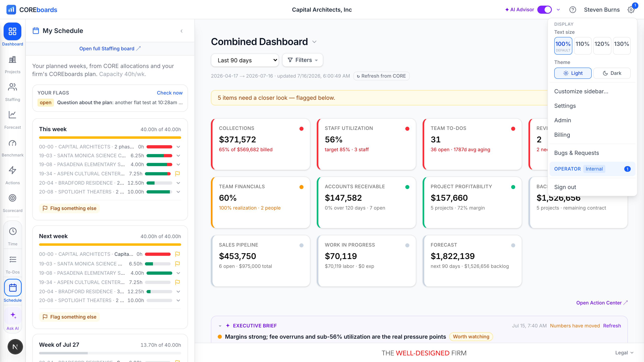Toggle the AI Advisor switch
Screen dimensions: 644x362
tap(545, 10)
